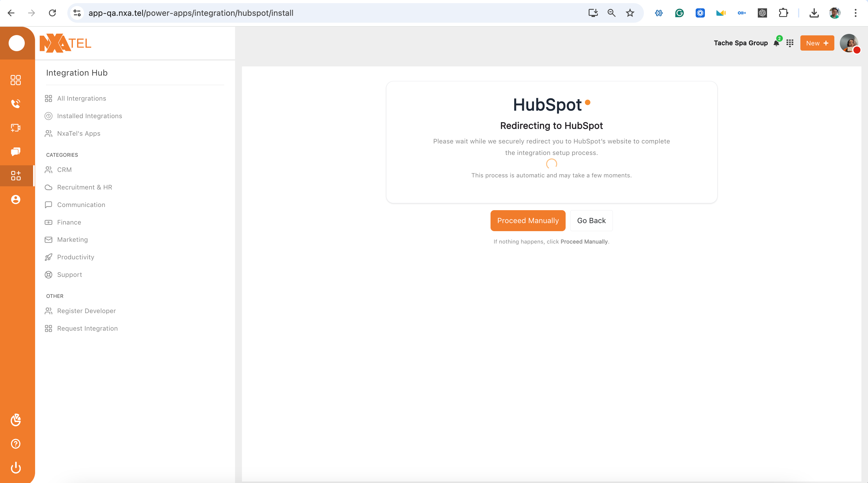Open the browser extensions puzzle icon

pos(783,13)
